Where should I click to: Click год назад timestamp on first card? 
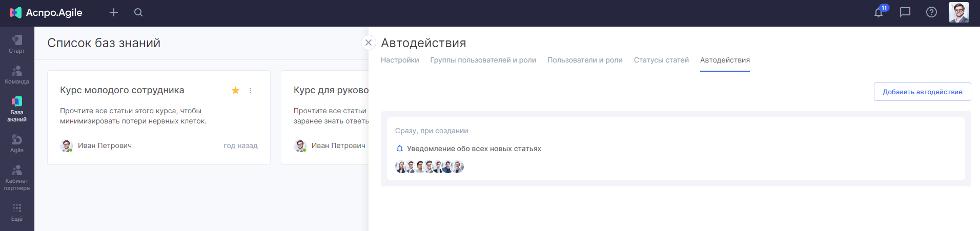click(240, 145)
